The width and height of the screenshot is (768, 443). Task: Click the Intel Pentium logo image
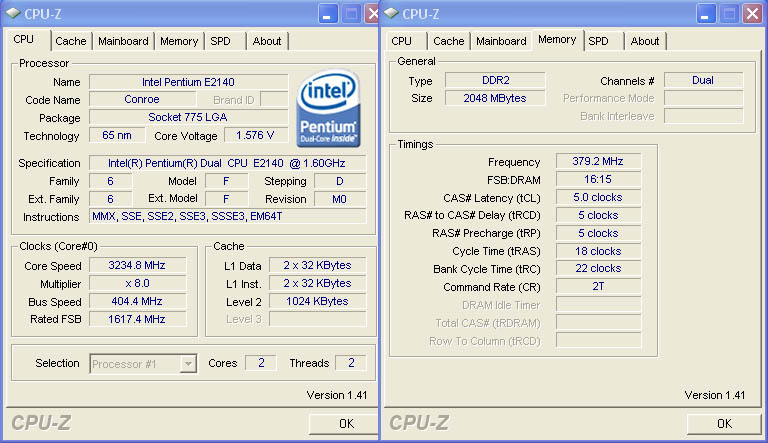329,110
